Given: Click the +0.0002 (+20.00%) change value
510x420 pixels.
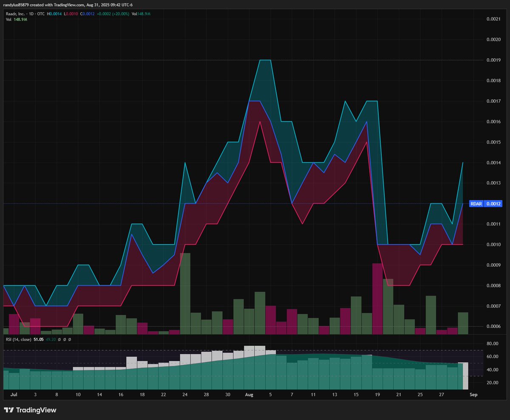Looking at the screenshot, I should pyautogui.click(x=113, y=14).
